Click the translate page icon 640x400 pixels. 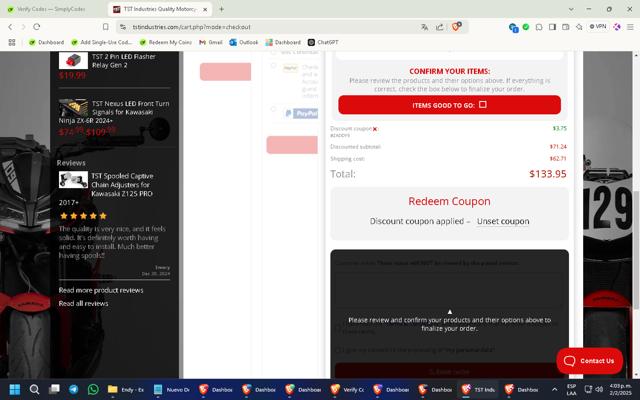(x=424, y=27)
